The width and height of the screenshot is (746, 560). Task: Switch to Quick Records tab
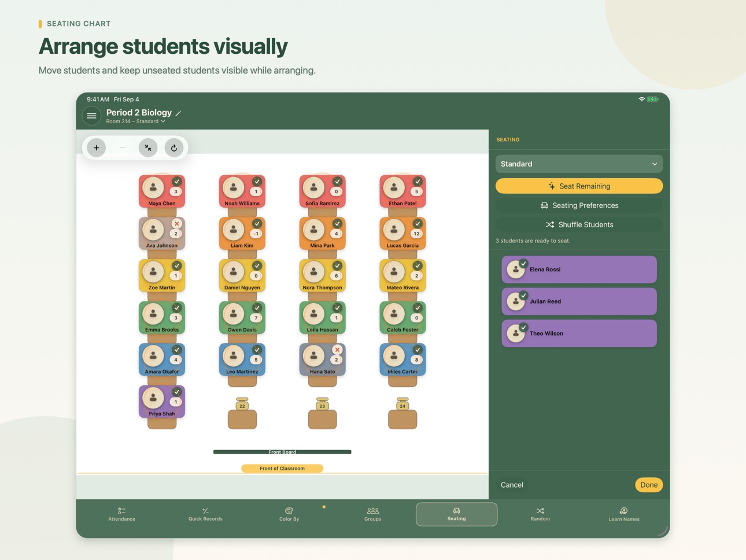(205, 514)
